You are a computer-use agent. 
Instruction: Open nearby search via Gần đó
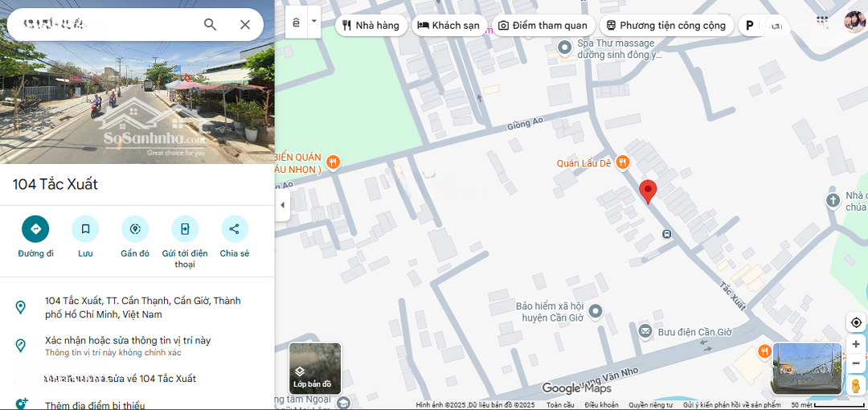click(x=135, y=229)
